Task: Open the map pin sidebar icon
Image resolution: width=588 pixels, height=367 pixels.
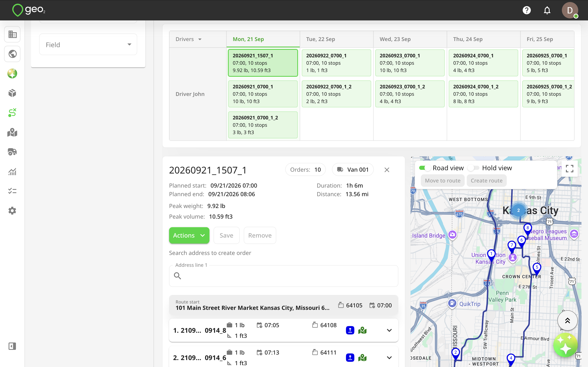Action: tap(12, 132)
